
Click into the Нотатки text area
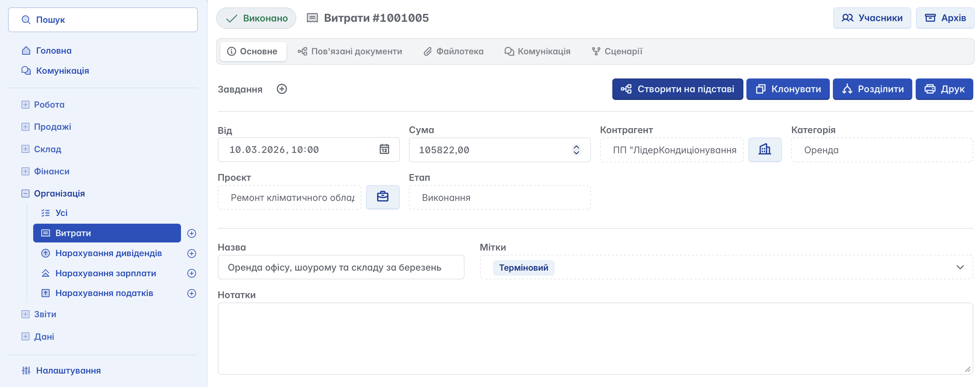click(595, 338)
